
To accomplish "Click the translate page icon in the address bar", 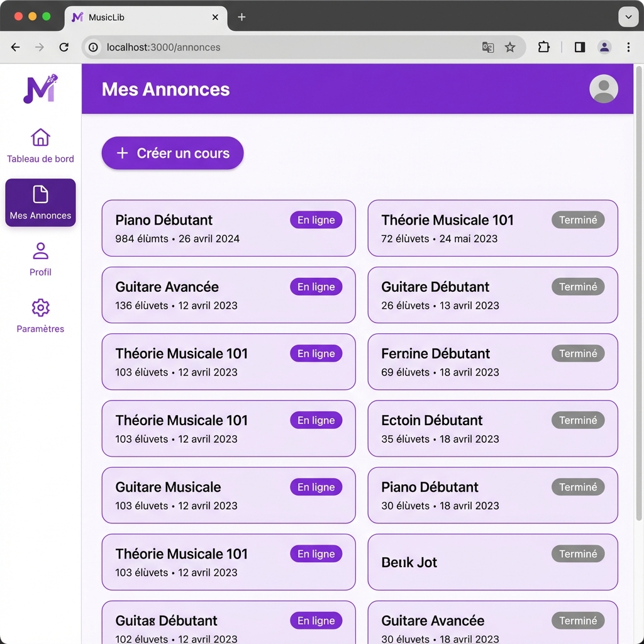I will tap(488, 47).
